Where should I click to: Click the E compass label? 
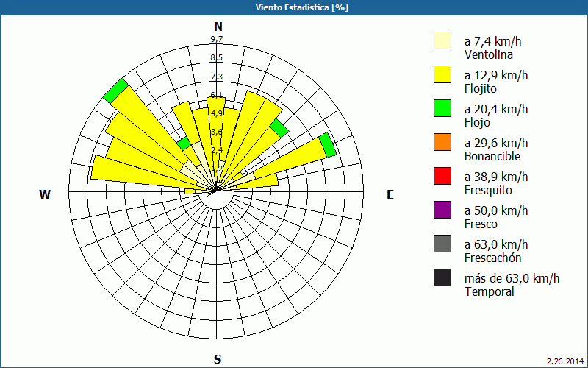click(x=390, y=194)
